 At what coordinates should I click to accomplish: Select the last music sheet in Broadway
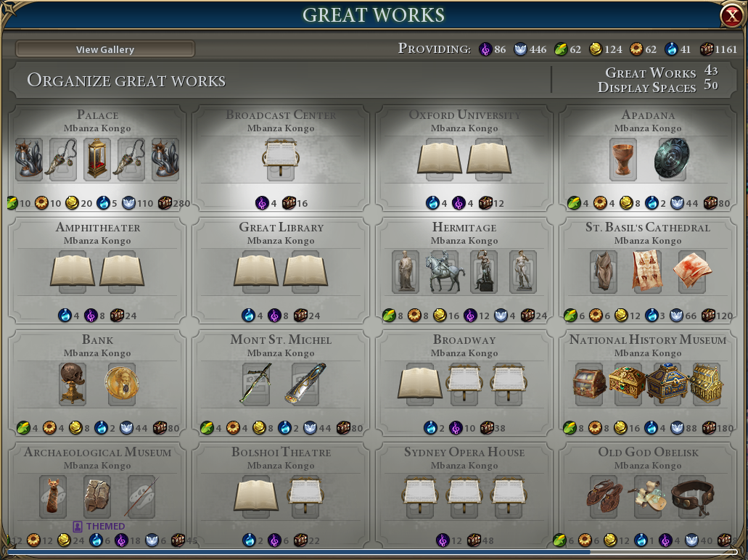coord(509,383)
